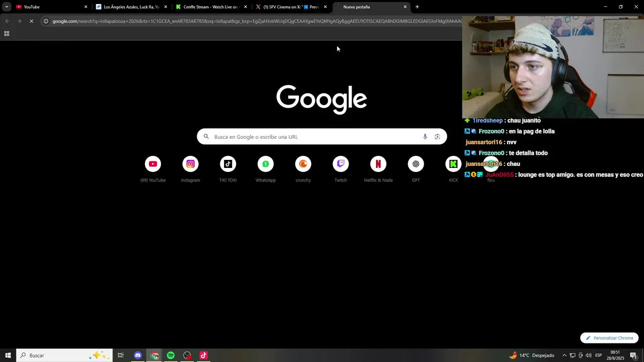The image size is (644, 362).
Task: Switch to Chrome in the taskbar
Action: [x=154, y=355]
